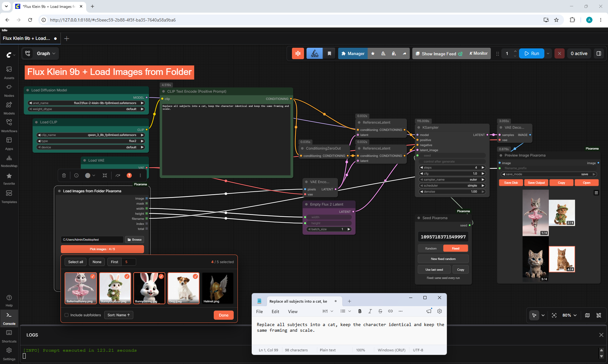Open the 3/4 cat preview thumbnail
The height and width of the screenshot is (364, 608).
coord(535,259)
